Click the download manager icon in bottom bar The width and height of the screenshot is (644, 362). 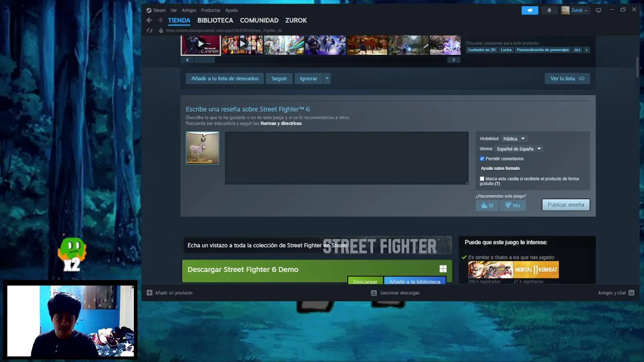374,293
